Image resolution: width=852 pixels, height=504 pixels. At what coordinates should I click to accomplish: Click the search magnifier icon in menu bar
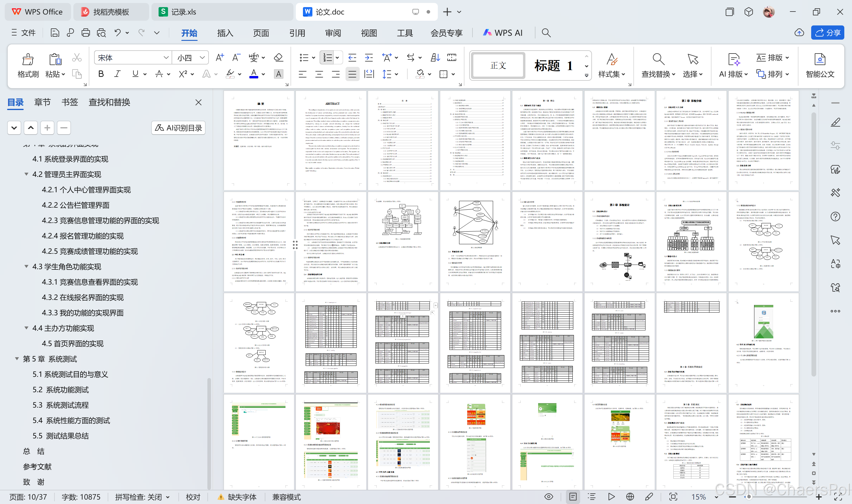click(x=546, y=33)
